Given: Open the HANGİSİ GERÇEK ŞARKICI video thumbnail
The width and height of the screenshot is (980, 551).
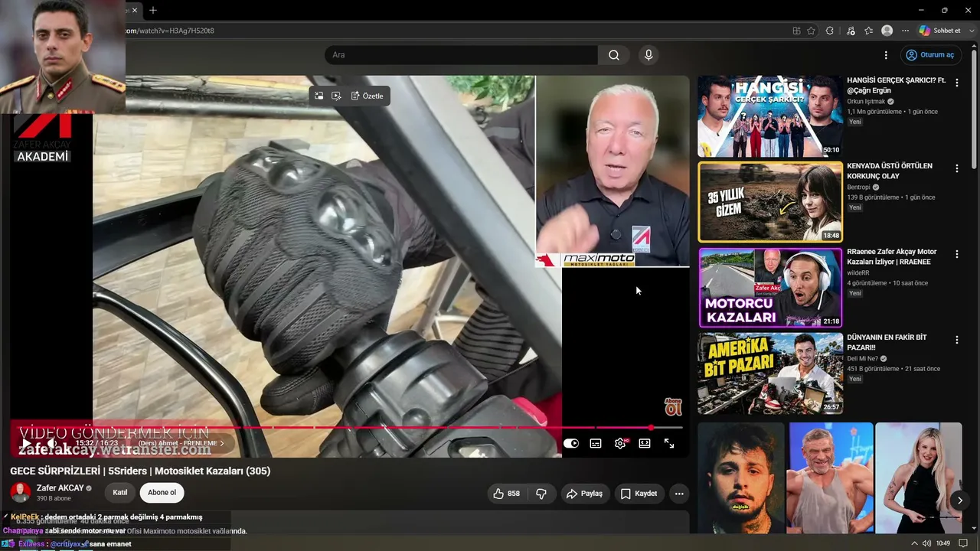Looking at the screenshot, I should click(x=770, y=116).
